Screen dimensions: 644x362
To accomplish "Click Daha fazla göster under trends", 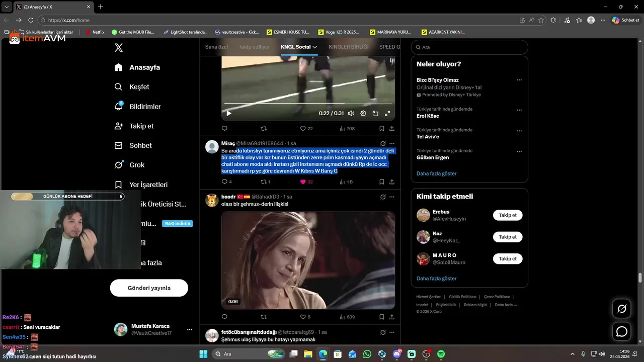I will 437,173.
